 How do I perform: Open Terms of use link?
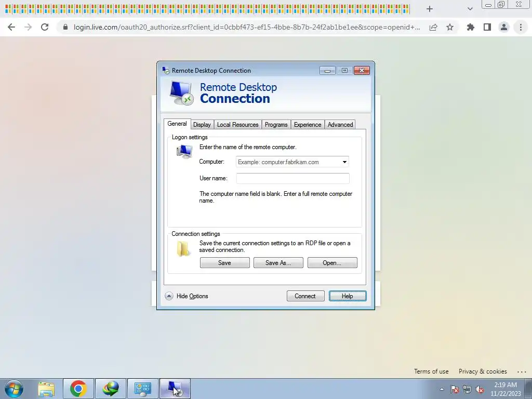pos(431,371)
